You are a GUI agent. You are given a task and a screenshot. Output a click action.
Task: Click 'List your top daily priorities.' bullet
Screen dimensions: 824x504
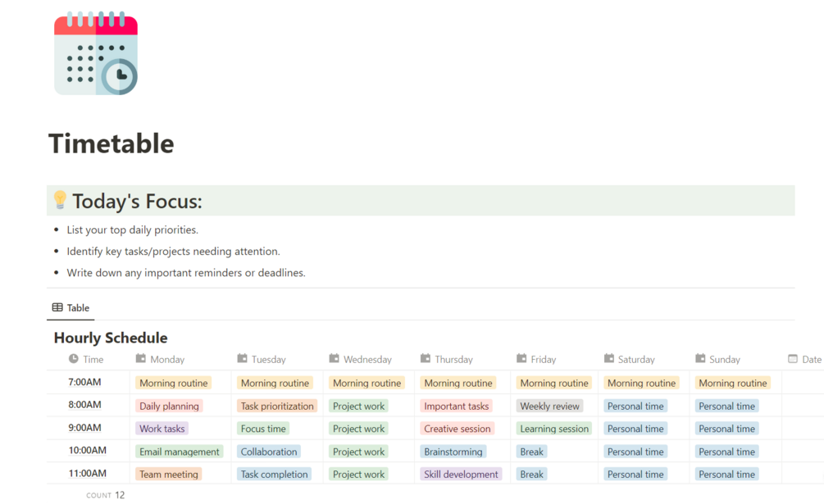click(x=133, y=230)
